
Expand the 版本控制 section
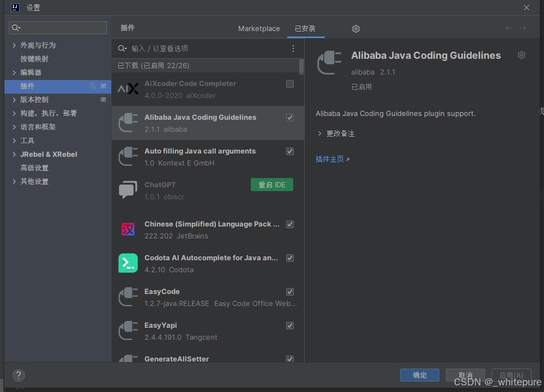[x=14, y=100]
